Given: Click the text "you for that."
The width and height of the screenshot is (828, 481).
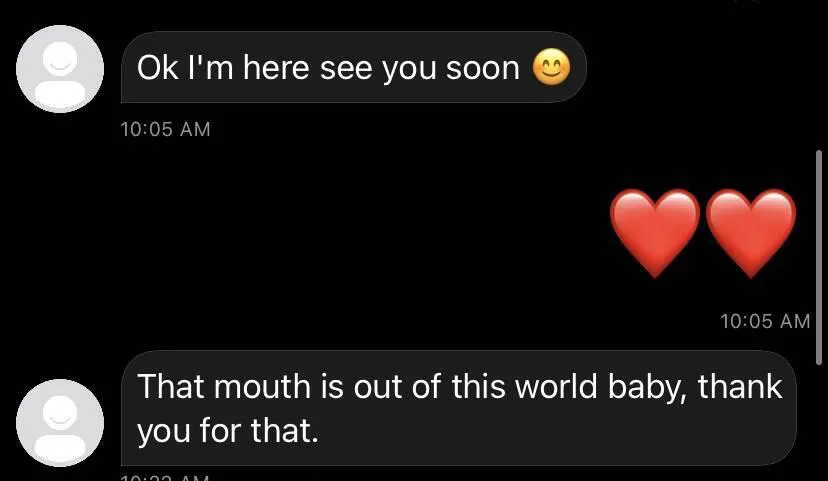Looking at the screenshot, I should pos(228,431).
